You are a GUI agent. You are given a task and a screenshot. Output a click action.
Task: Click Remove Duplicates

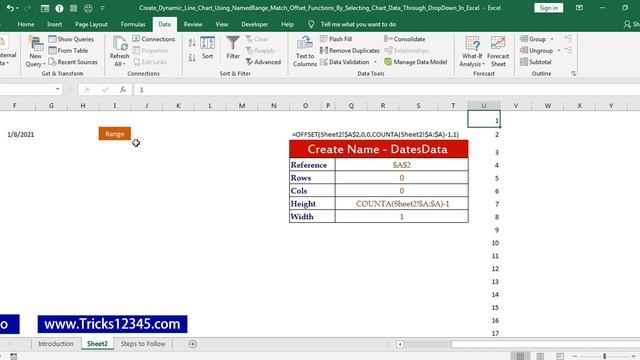pyautogui.click(x=350, y=51)
